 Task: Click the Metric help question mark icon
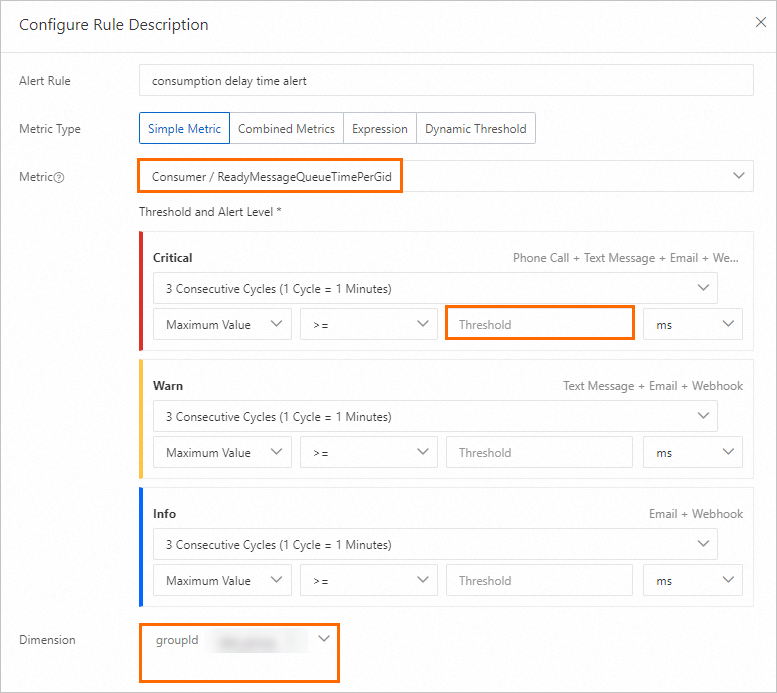(60, 177)
